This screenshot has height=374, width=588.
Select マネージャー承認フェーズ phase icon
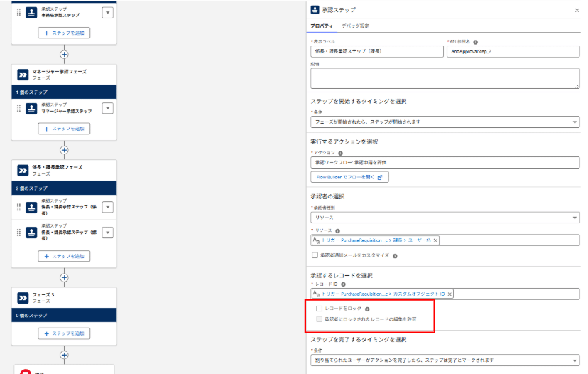click(x=23, y=75)
